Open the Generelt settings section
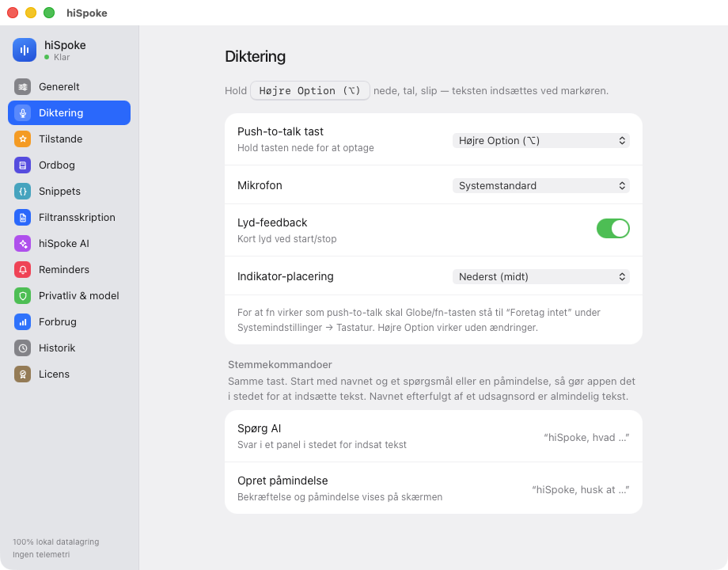728x570 pixels. pos(69,87)
